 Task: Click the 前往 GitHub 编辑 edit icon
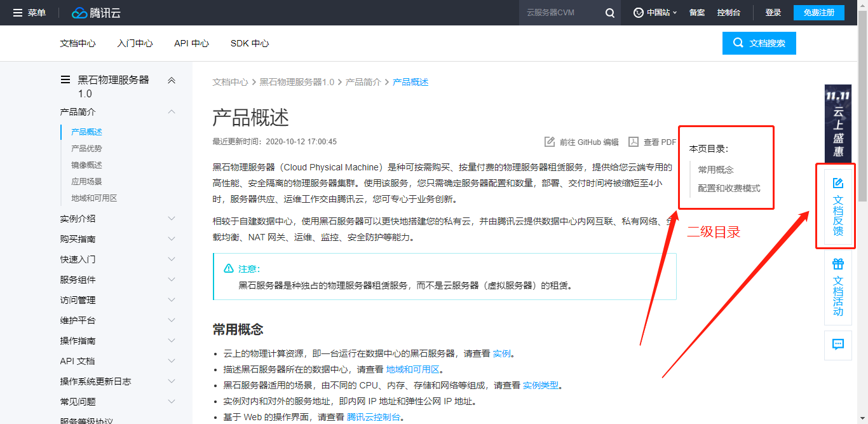click(x=550, y=142)
